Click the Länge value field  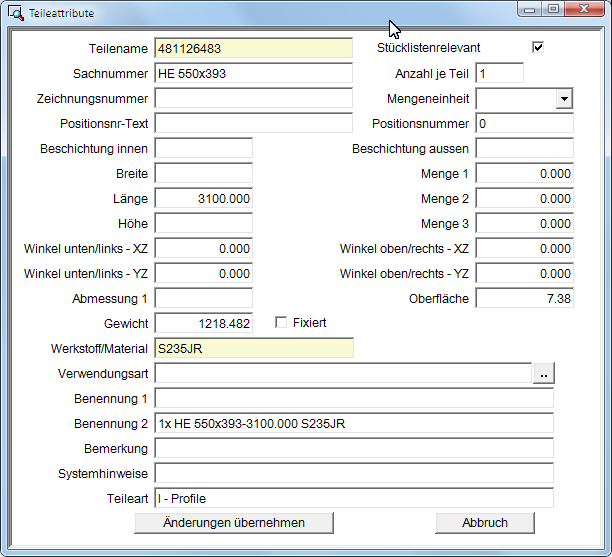tap(203, 198)
